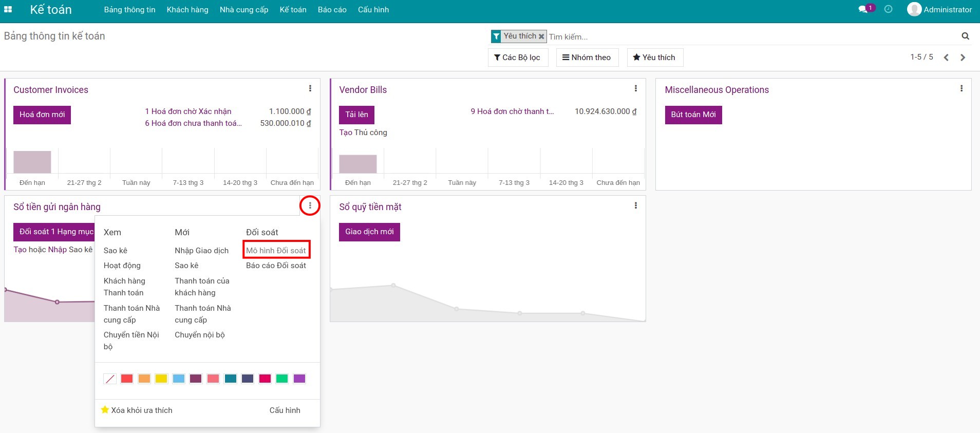Expand the Nhóm theo dropdown

587,58
